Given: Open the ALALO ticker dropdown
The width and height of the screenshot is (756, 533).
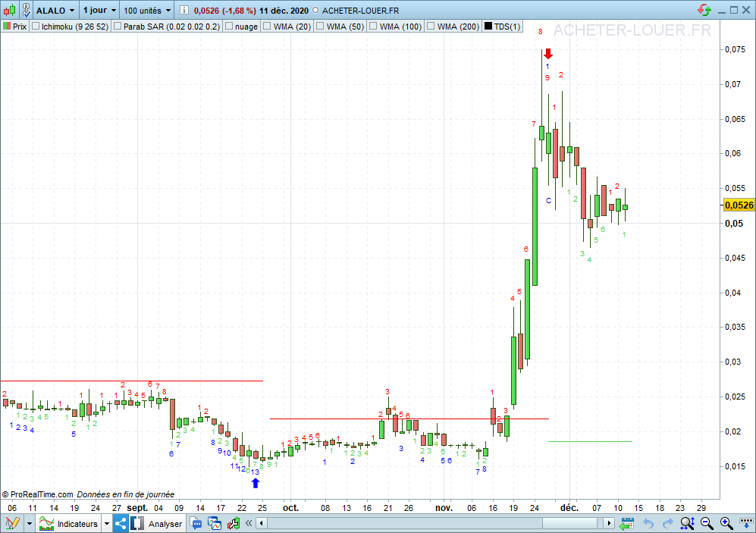Looking at the screenshot, I should click(55, 10).
